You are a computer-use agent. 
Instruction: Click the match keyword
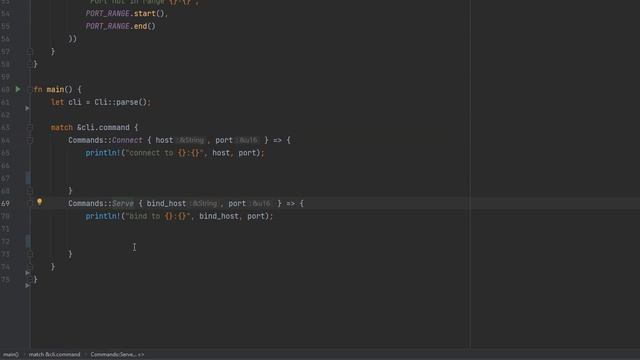(x=62, y=127)
